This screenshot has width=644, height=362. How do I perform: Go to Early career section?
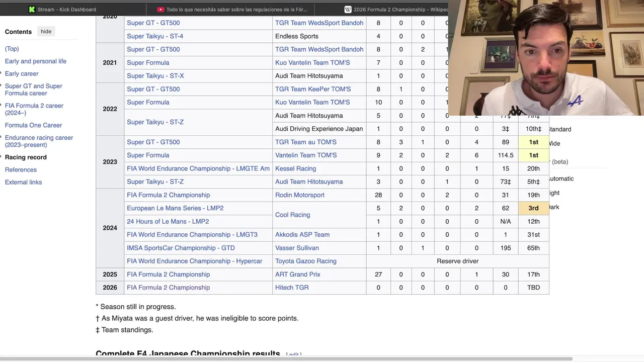[x=22, y=73]
